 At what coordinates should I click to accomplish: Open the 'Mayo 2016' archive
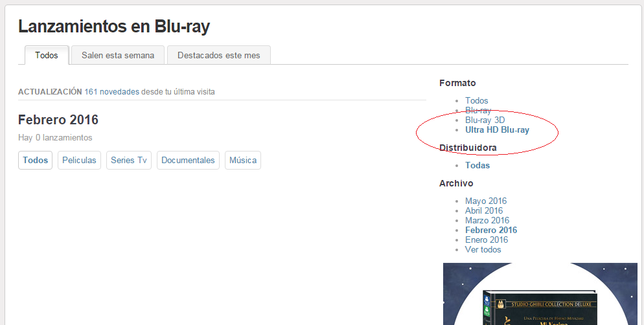pyautogui.click(x=486, y=201)
